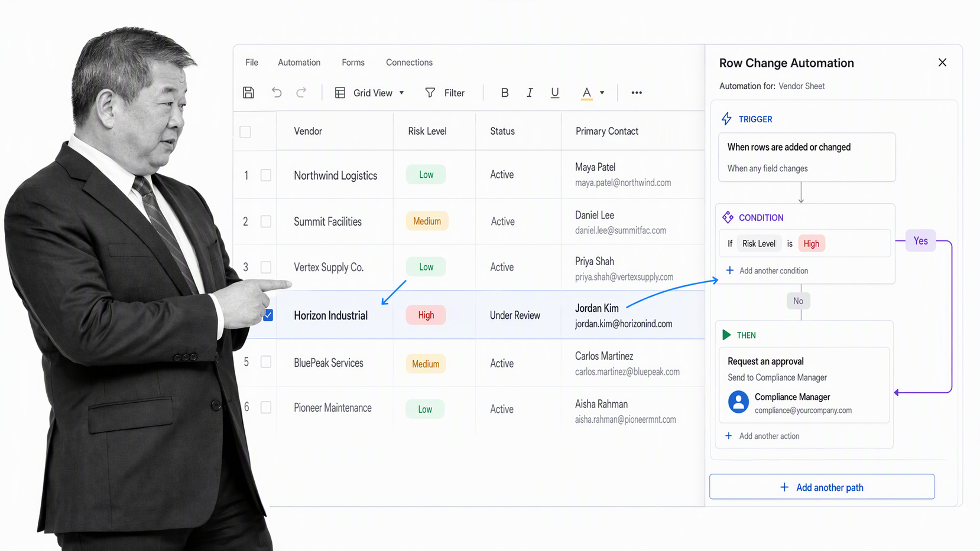Open the High condition value selector
The height and width of the screenshot is (551, 980).
point(812,243)
